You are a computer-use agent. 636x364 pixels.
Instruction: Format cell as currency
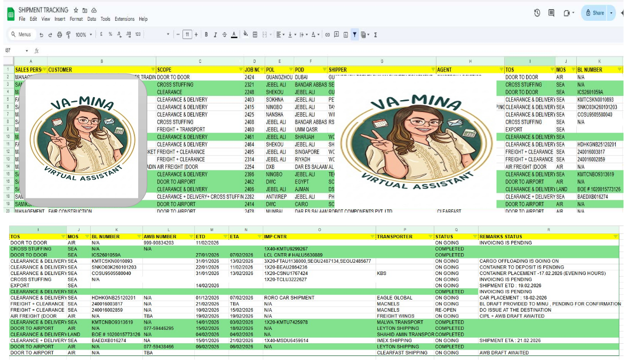pyautogui.click(x=101, y=35)
